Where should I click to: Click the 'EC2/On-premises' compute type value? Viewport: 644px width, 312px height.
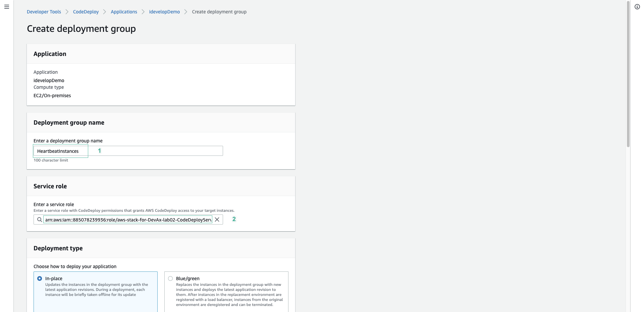pyautogui.click(x=52, y=96)
